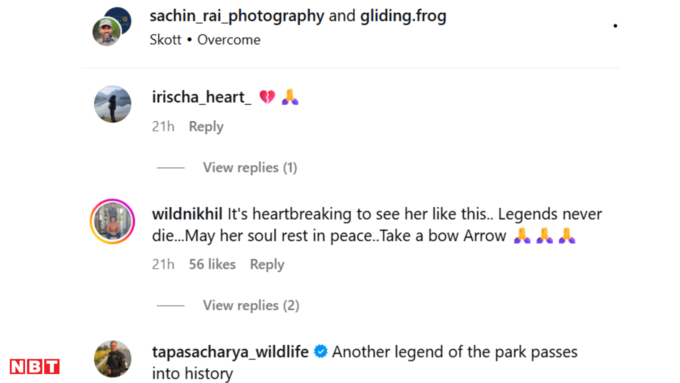Click the verified badge next to tapasacharya_wildlife
This screenshot has width=680, height=383.
click(320, 351)
